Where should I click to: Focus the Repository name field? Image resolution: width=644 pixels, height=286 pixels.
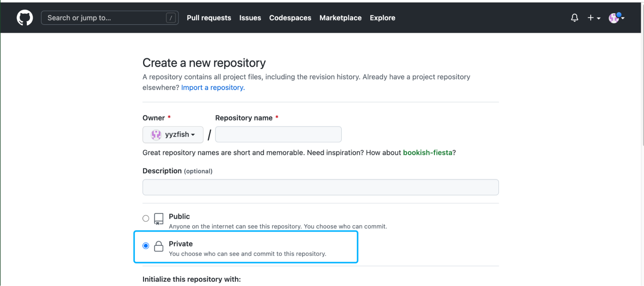click(x=278, y=134)
